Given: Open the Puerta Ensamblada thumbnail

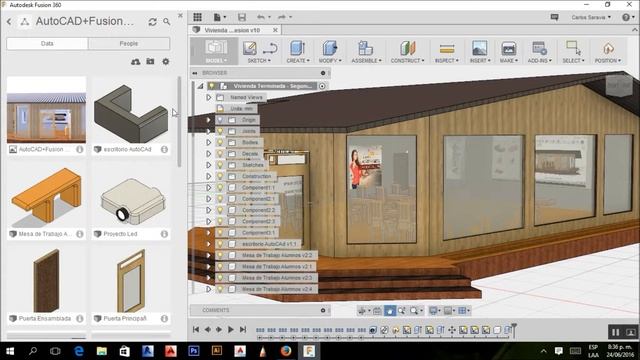Looking at the screenshot, I should pos(47,280).
